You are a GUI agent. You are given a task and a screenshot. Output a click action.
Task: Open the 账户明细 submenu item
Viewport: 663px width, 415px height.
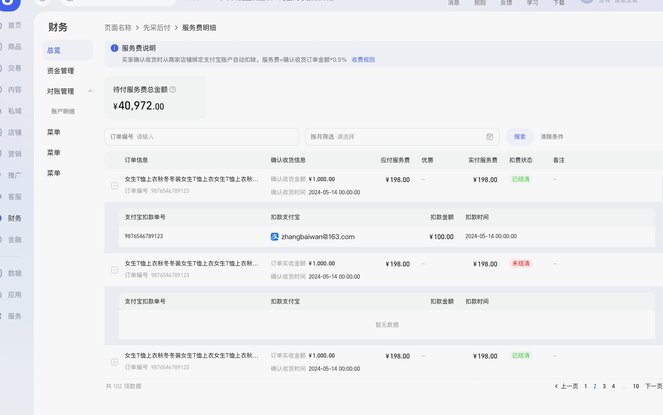click(x=63, y=111)
